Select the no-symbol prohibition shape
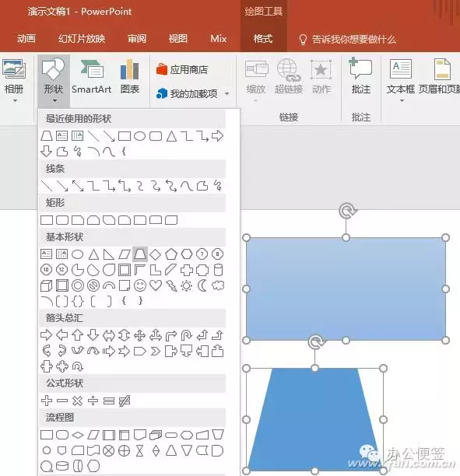 (x=93, y=285)
